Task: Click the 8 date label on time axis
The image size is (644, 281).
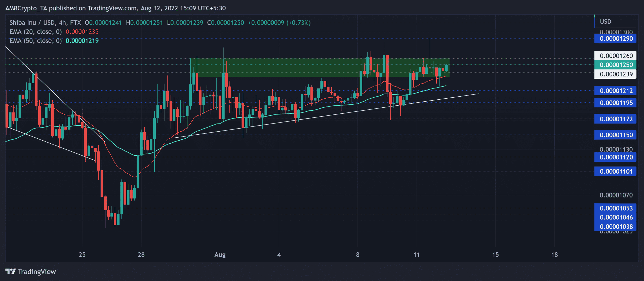Action: [x=358, y=255]
